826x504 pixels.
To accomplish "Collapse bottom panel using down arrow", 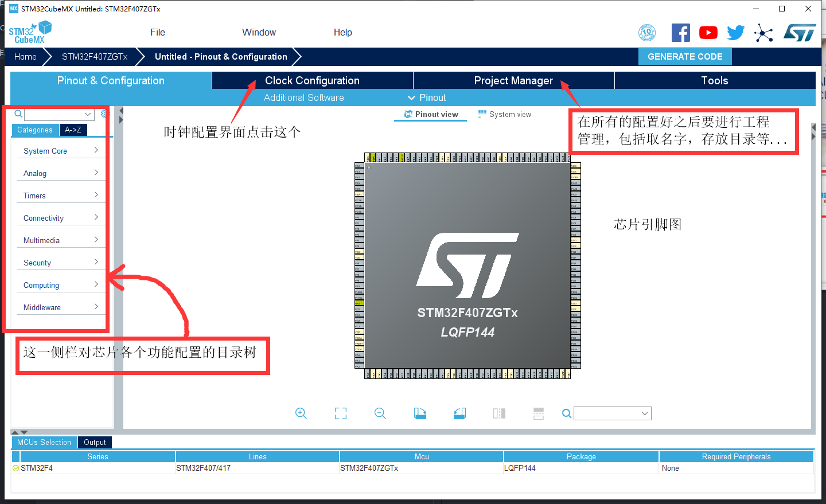I will (x=24, y=432).
